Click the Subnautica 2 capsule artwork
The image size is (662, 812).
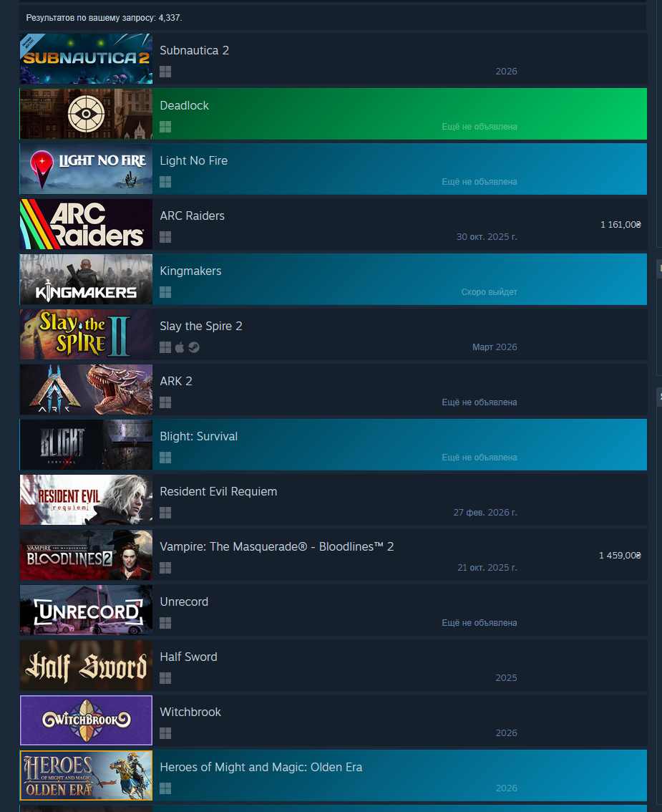[87, 59]
